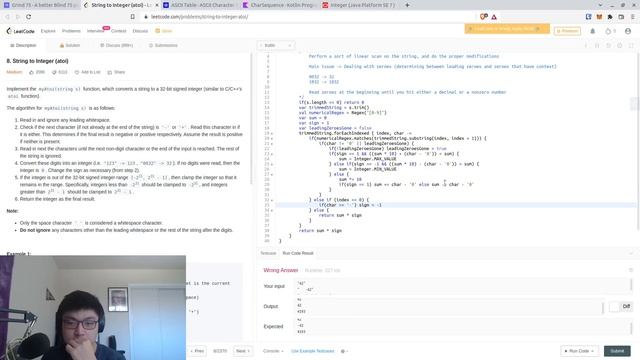Open the testcase help icon
This screenshot has width=640, height=360.
click(x=344, y=351)
